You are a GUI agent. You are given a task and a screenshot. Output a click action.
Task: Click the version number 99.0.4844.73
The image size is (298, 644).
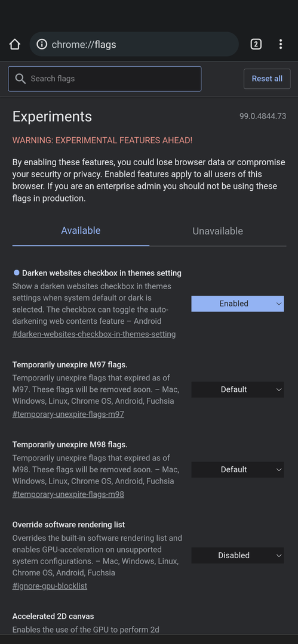click(263, 116)
